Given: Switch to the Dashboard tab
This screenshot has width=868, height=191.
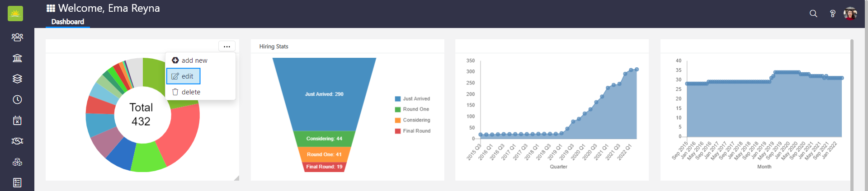Looking at the screenshot, I should (68, 22).
